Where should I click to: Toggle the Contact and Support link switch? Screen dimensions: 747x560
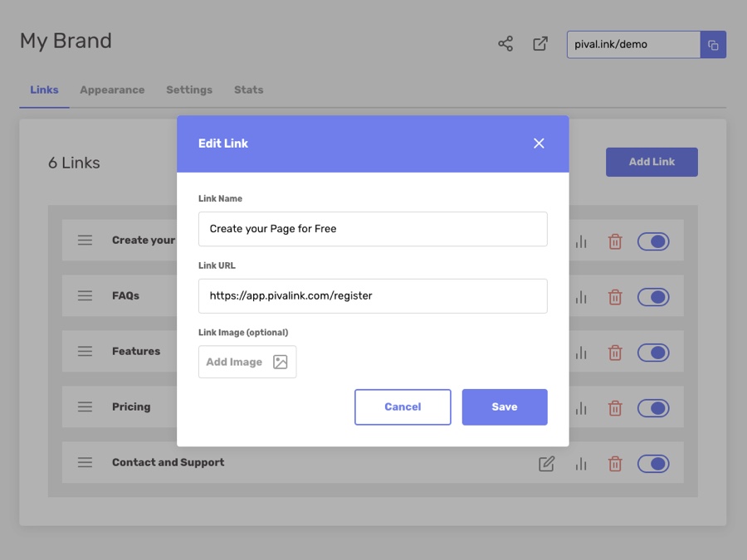pos(653,464)
